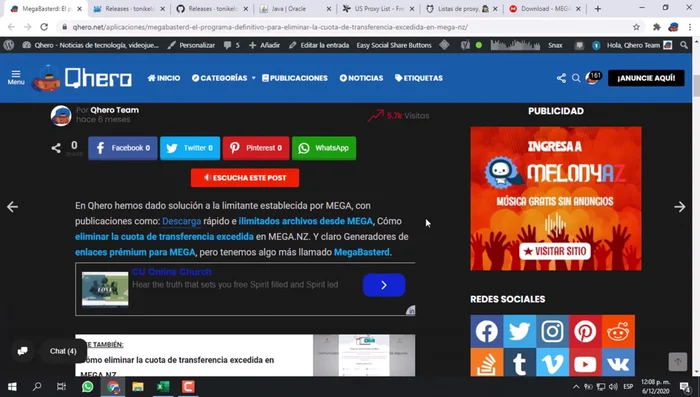Go to next post arrow
The image size is (700, 397).
(x=679, y=207)
